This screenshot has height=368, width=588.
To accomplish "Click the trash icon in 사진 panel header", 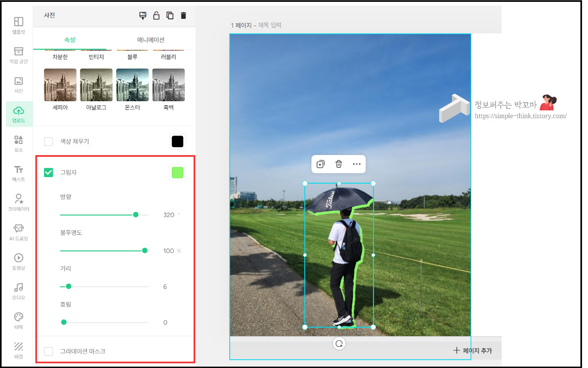I will (183, 16).
